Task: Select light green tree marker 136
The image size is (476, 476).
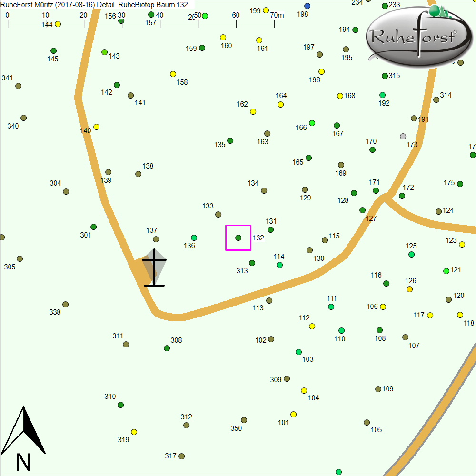Action: (194, 238)
